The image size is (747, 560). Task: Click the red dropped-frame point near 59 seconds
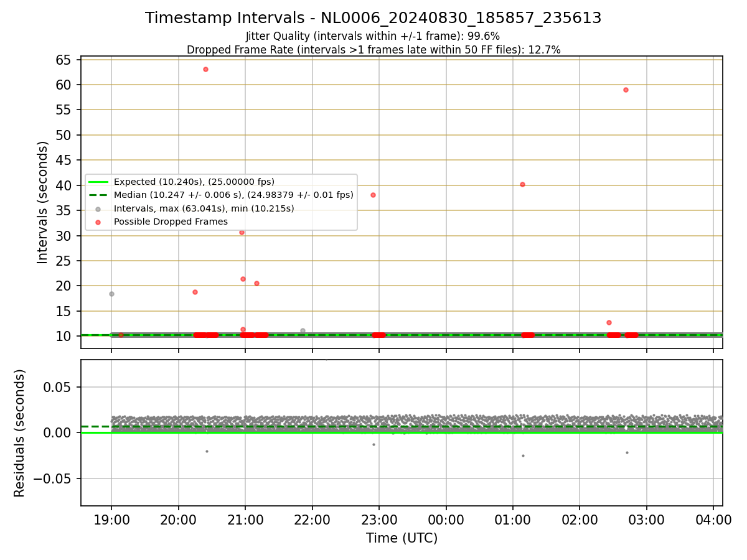[x=626, y=90]
